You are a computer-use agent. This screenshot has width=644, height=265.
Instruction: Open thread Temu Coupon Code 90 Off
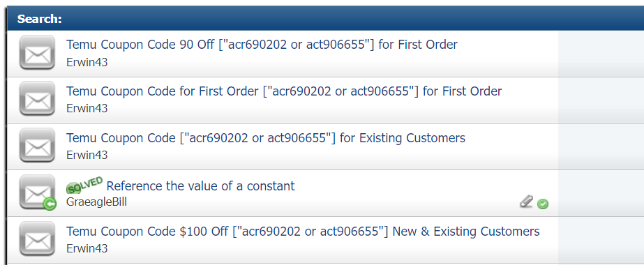click(262, 45)
